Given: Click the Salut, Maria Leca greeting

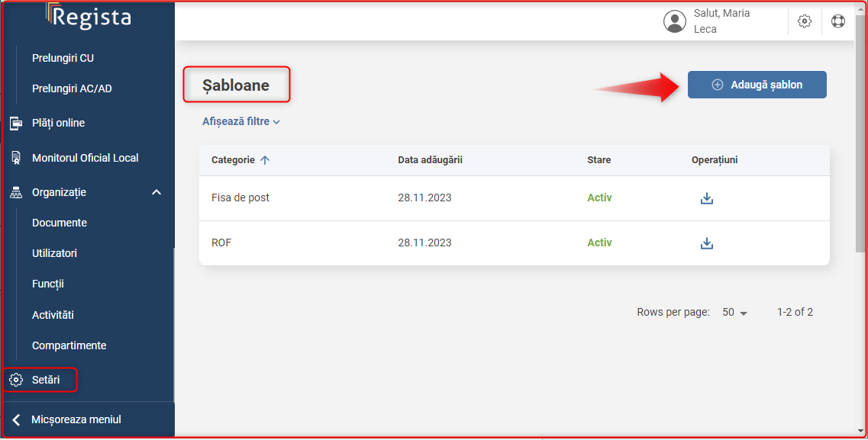Looking at the screenshot, I should [x=722, y=21].
